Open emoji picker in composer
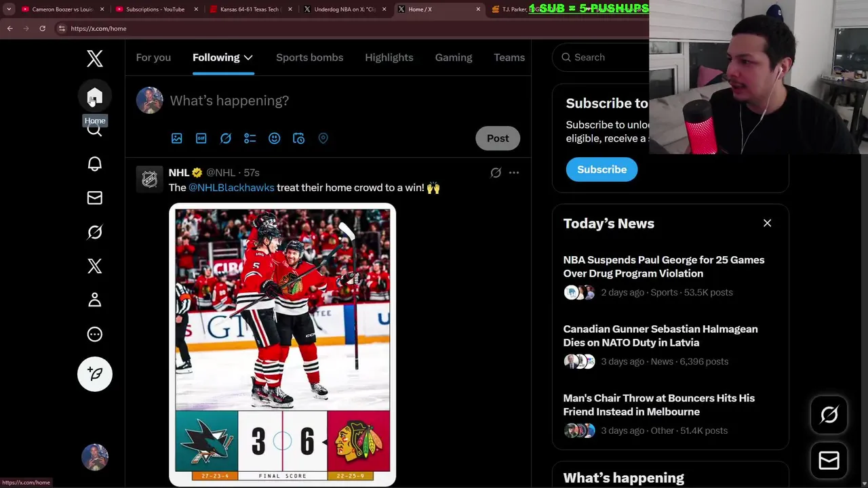The width and height of the screenshot is (868, 488). click(x=274, y=138)
